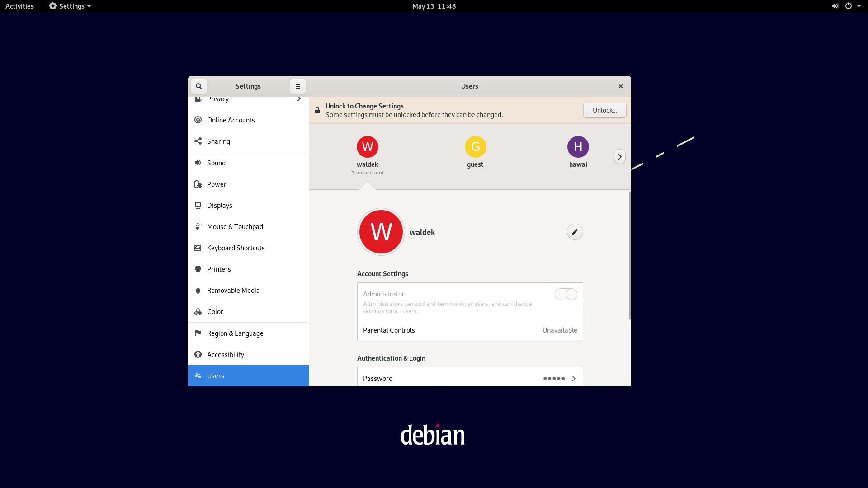Click the Region & Language flag icon
Screen dimensions: 868x488
[198, 333]
